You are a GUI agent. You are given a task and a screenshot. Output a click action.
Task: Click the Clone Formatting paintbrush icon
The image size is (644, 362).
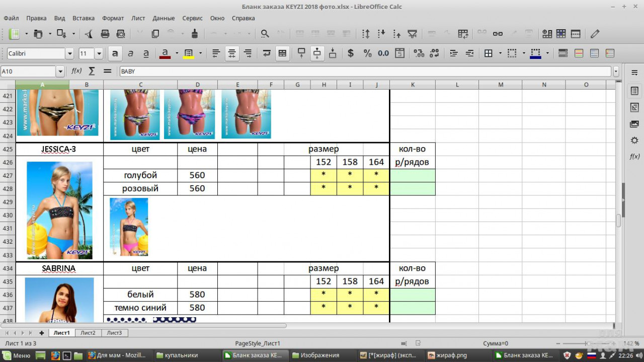(x=195, y=34)
